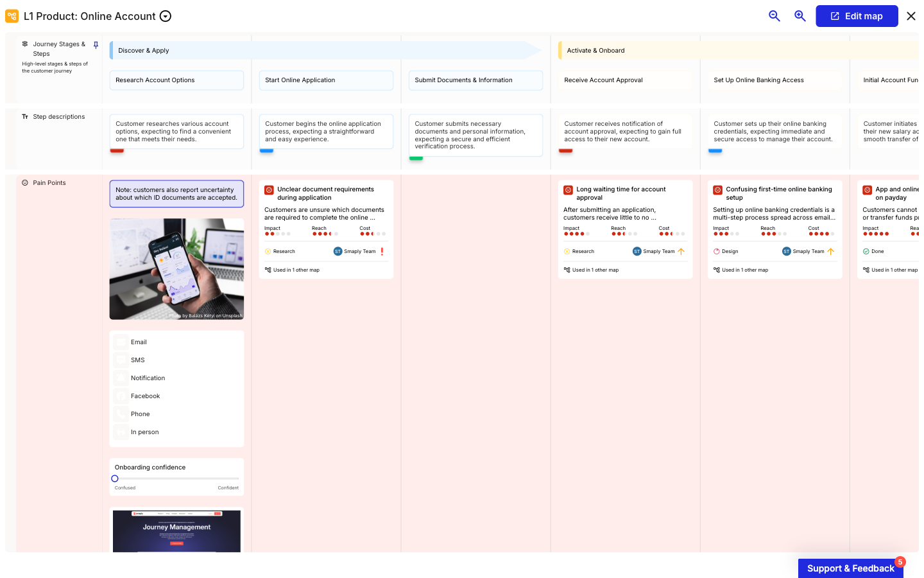Viewport: 924px width, 578px height.
Task: Pin the Journey Stages & Steps row
Action: click(96, 45)
